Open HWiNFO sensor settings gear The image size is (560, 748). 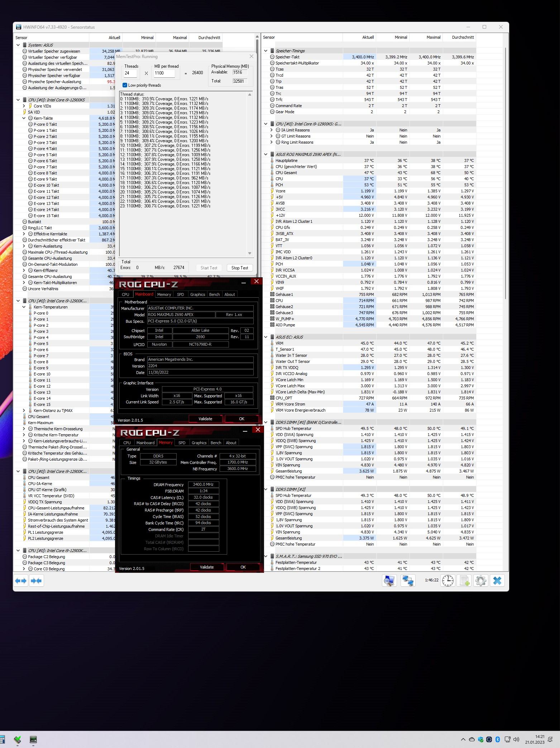point(481,581)
